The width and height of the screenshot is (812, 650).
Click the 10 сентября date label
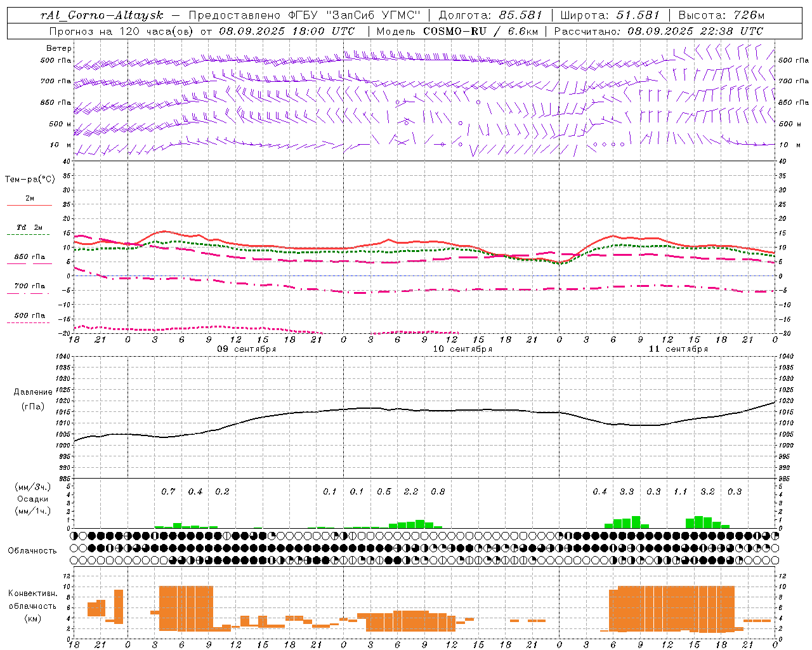[462, 349]
